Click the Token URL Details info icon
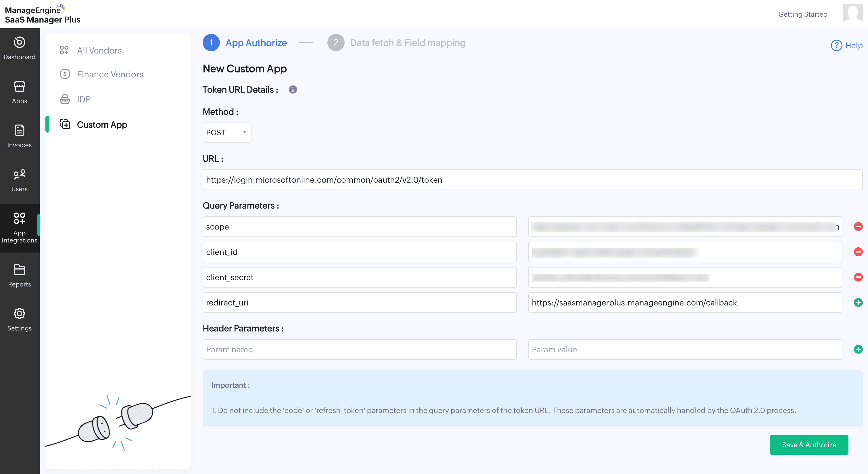The width and height of the screenshot is (868, 474). coord(293,90)
